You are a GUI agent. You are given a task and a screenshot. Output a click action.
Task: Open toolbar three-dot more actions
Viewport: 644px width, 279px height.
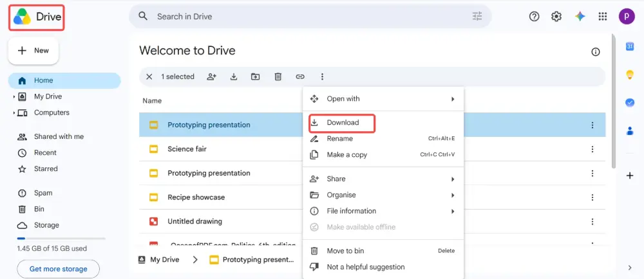(x=323, y=76)
